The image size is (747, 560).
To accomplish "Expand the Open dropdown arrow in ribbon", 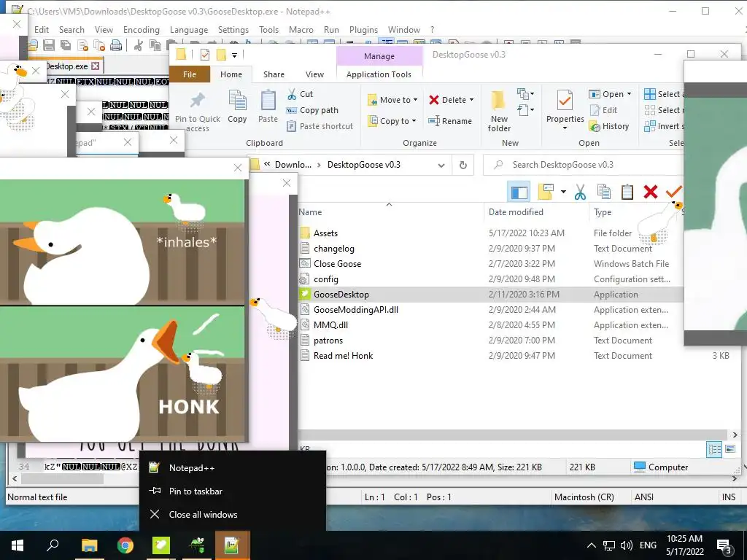I will click(x=630, y=94).
